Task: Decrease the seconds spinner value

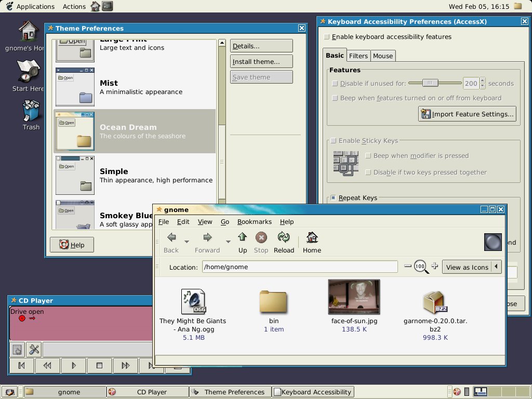Action: click(x=483, y=86)
